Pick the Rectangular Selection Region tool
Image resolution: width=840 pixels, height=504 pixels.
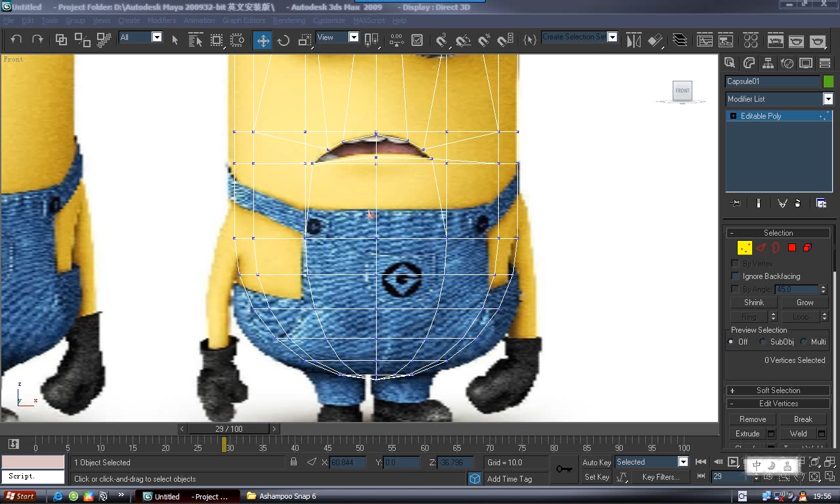pyautogui.click(x=217, y=40)
